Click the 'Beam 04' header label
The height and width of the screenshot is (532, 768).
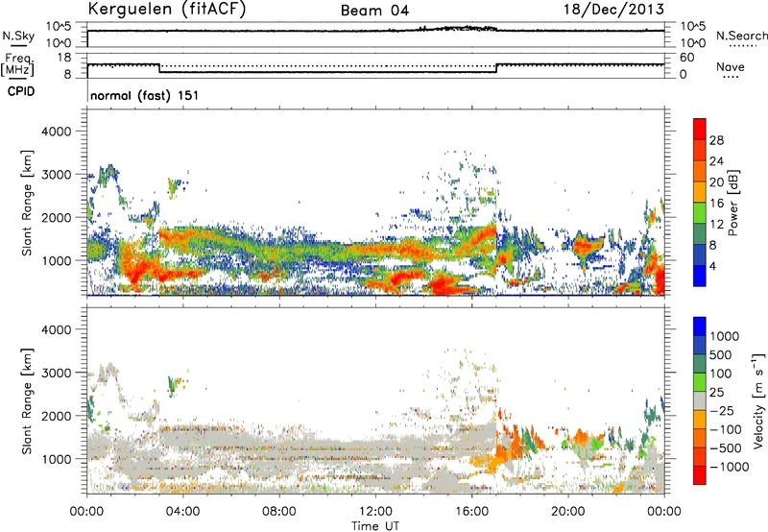pyautogui.click(x=374, y=11)
